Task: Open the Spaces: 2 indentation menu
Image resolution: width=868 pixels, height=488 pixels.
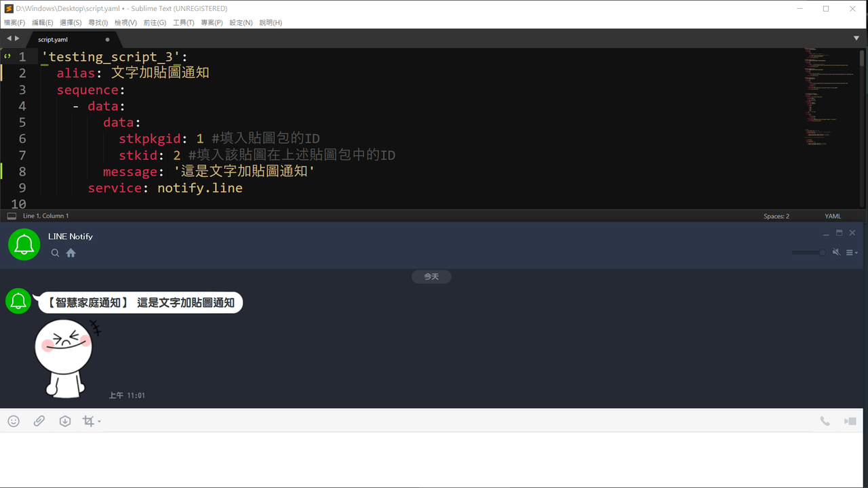Action: click(x=776, y=216)
